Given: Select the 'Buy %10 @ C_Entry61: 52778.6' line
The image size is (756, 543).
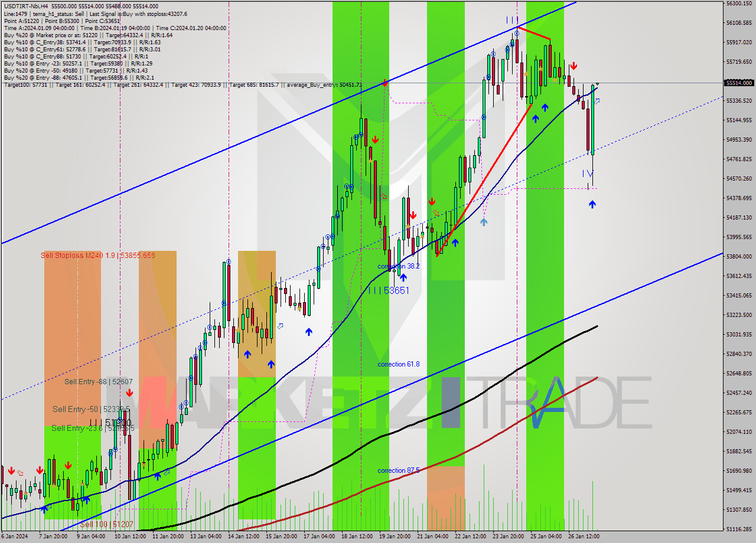Looking at the screenshot, I should (x=82, y=49).
